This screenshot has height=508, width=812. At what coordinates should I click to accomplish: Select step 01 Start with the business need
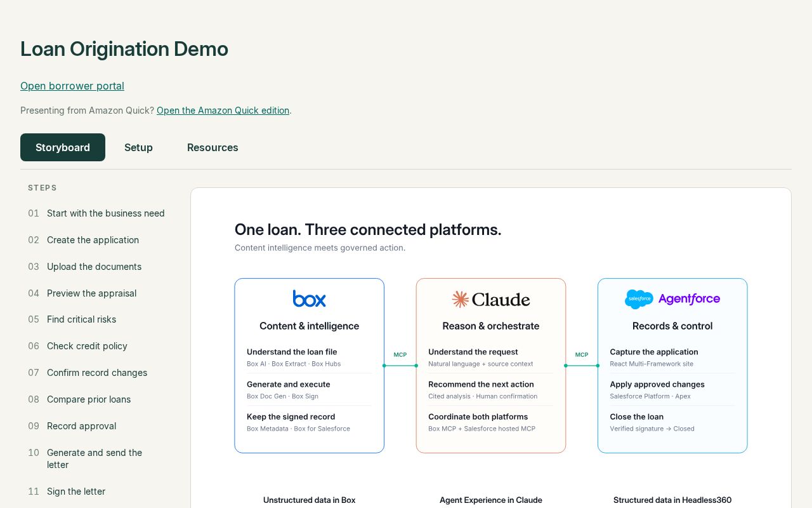pos(96,213)
